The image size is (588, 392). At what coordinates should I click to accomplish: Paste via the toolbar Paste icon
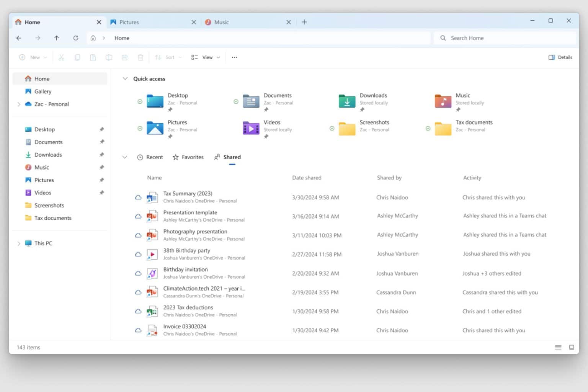[x=93, y=57]
